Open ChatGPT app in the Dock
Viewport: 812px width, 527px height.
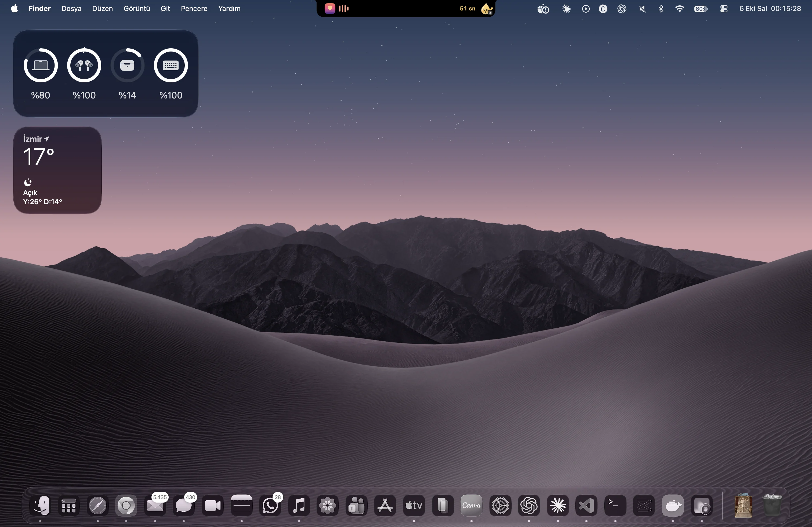point(529,505)
